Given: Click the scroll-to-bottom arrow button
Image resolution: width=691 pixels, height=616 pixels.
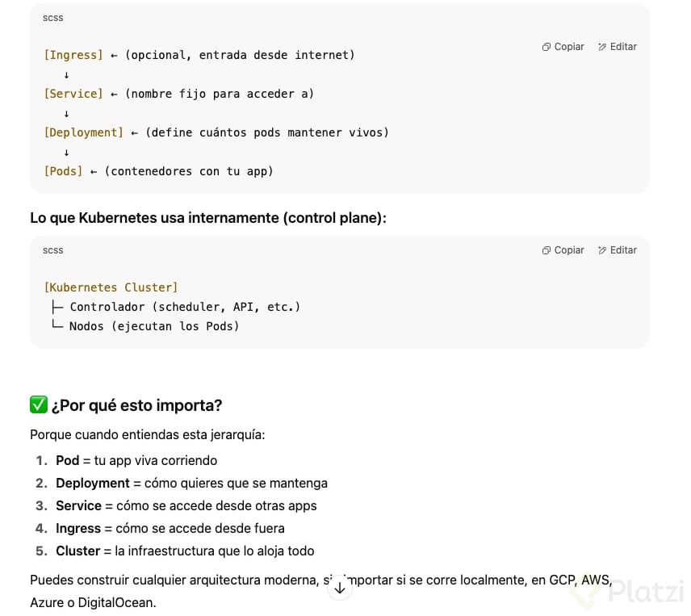Looking at the screenshot, I should 340,588.
